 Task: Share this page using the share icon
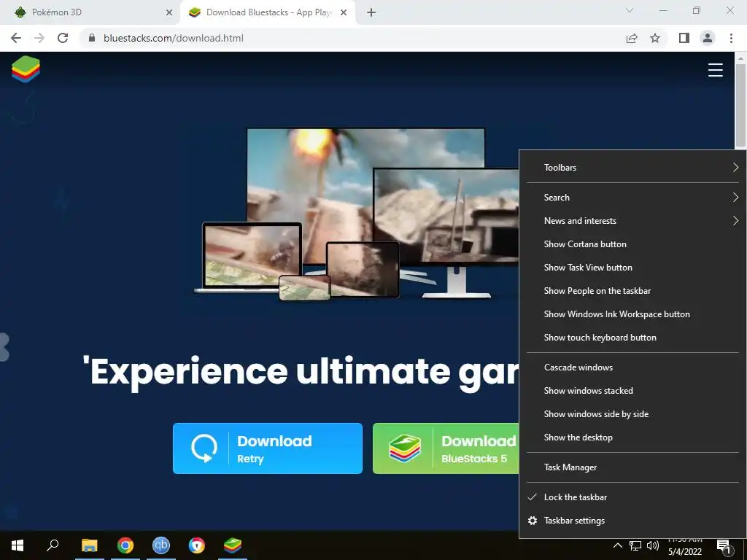point(632,38)
